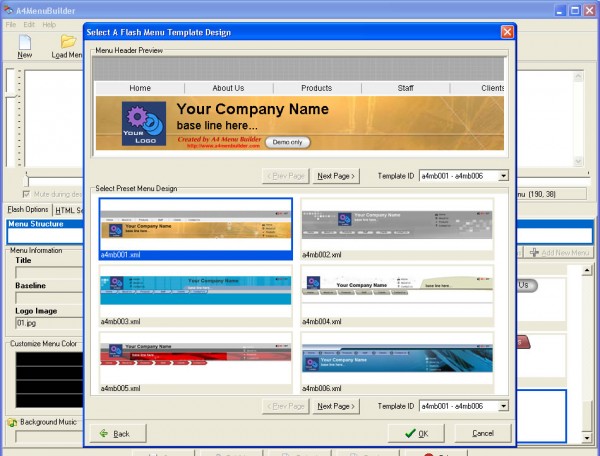Click the Back button
This screenshot has width=600, height=456.
coord(118,433)
